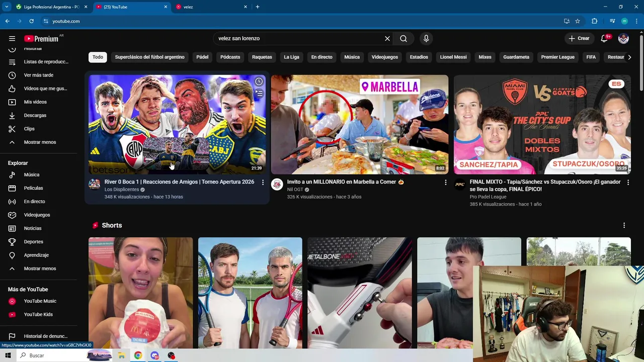Switch to the velez browser tab
Viewport: 644px width, 362px height.
tap(211, 7)
